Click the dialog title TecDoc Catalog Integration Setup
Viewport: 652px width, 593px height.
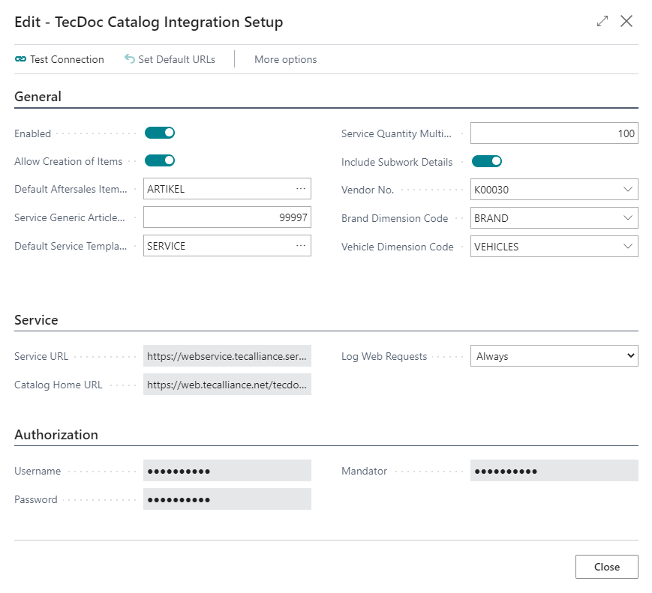pos(169,22)
